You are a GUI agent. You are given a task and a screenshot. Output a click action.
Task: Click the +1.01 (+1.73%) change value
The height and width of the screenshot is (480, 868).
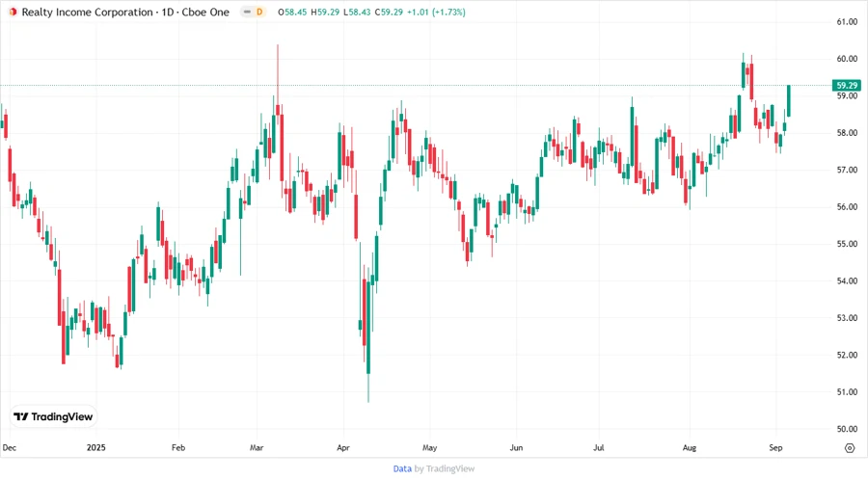click(436, 13)
